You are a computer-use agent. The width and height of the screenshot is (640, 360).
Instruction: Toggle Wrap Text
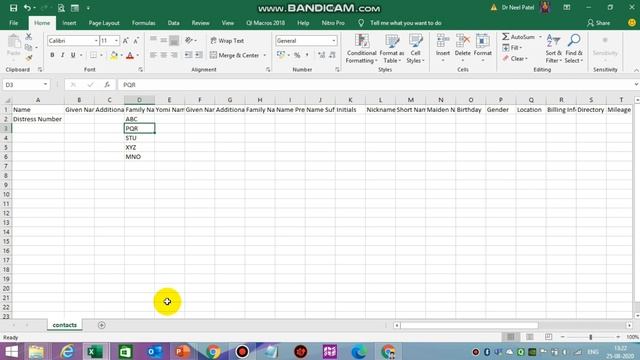(x=227, y=41)
